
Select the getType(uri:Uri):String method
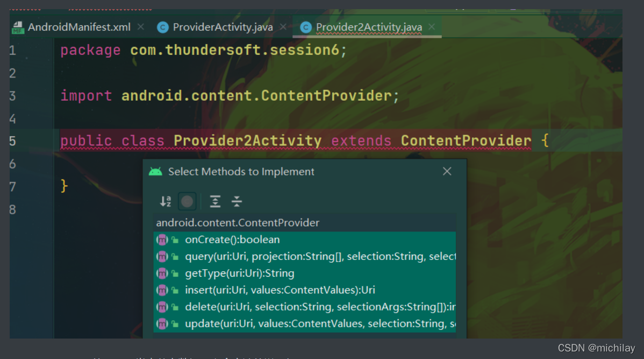click(x=305, y=273)
